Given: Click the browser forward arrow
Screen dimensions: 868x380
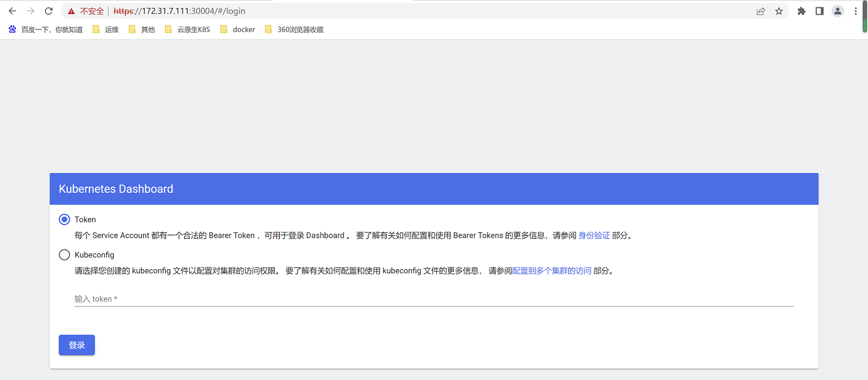Looking at the screenshot, I should pos(31,11).
